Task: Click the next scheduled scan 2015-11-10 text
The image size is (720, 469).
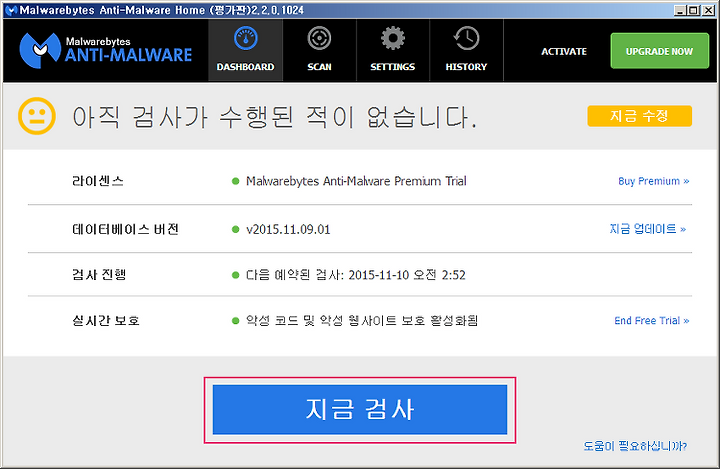Action: tap(356, 275)
